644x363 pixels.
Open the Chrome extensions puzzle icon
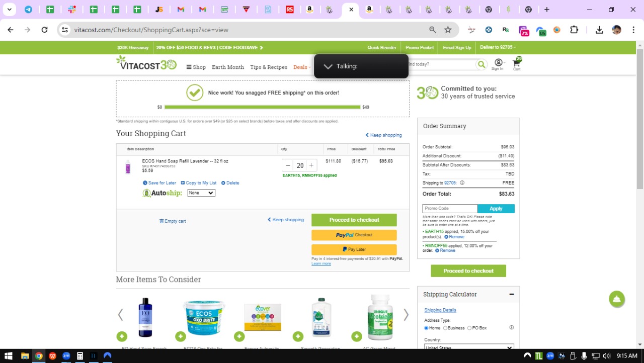point(574,30)
